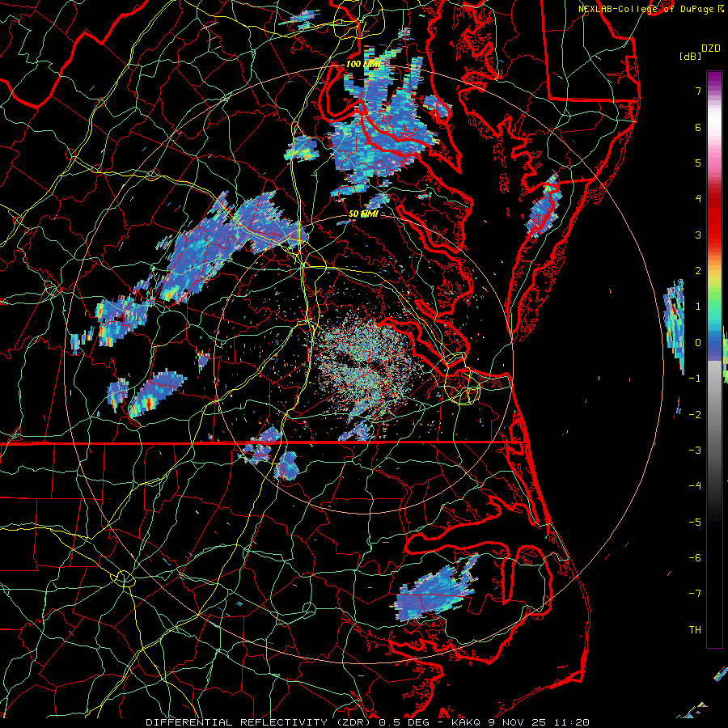The width and height of the screenshot is (728, 728).
Task: Click the -4 value on the color scale
Action: (695, 486)
